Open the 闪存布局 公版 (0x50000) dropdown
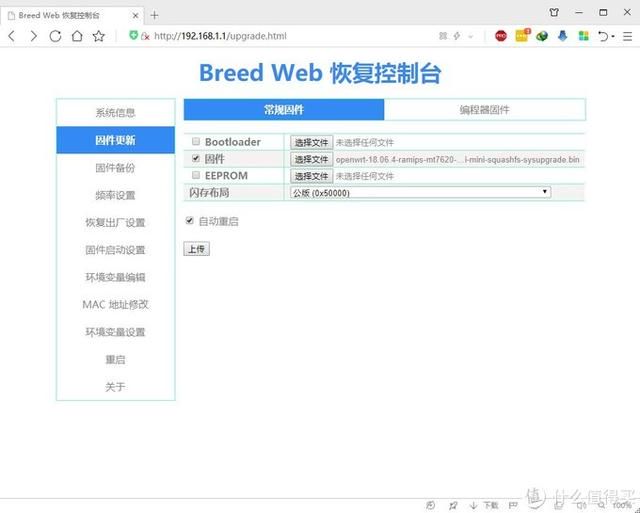 (420, 193)
